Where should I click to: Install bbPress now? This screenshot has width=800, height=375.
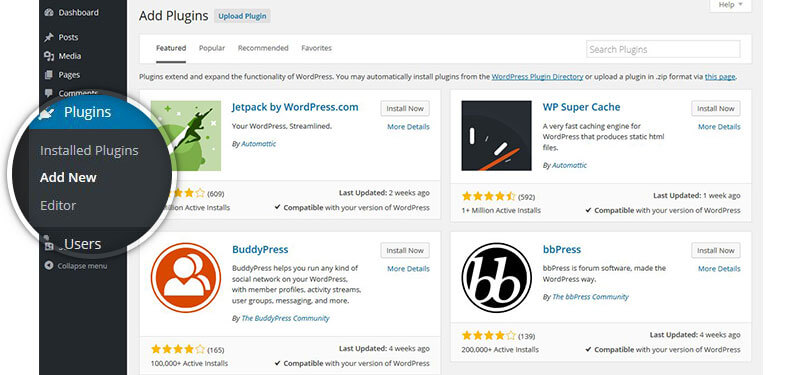click(716, 251)
